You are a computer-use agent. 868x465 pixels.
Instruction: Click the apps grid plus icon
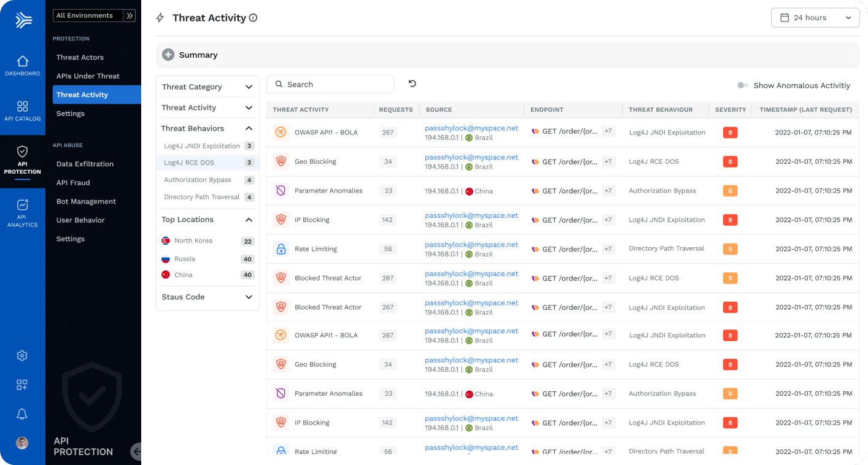22,385
